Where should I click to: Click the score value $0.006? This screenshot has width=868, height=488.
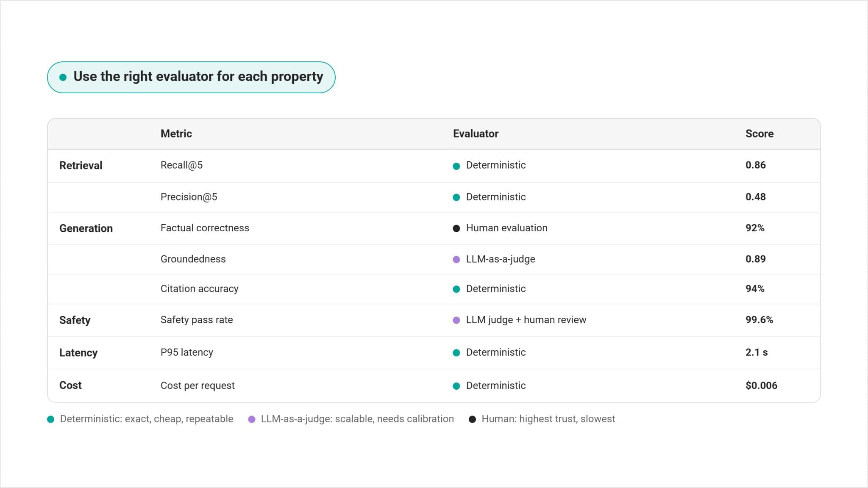(x=761, y=385)
